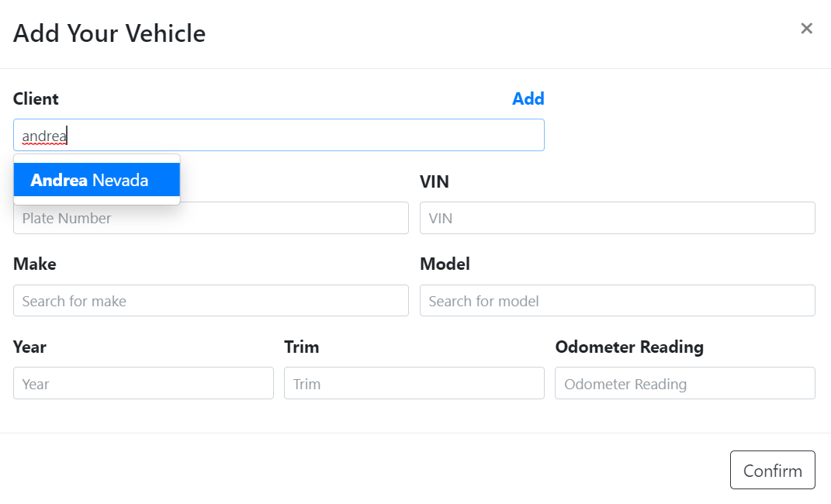Click the Make field label
The height and width of the screenshot is (504, 831).
pyautogui.click(x=34, y=264)
